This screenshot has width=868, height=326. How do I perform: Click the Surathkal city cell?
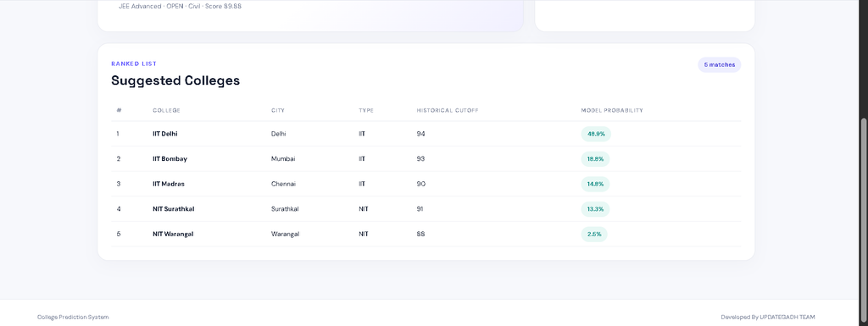(285, 209)
